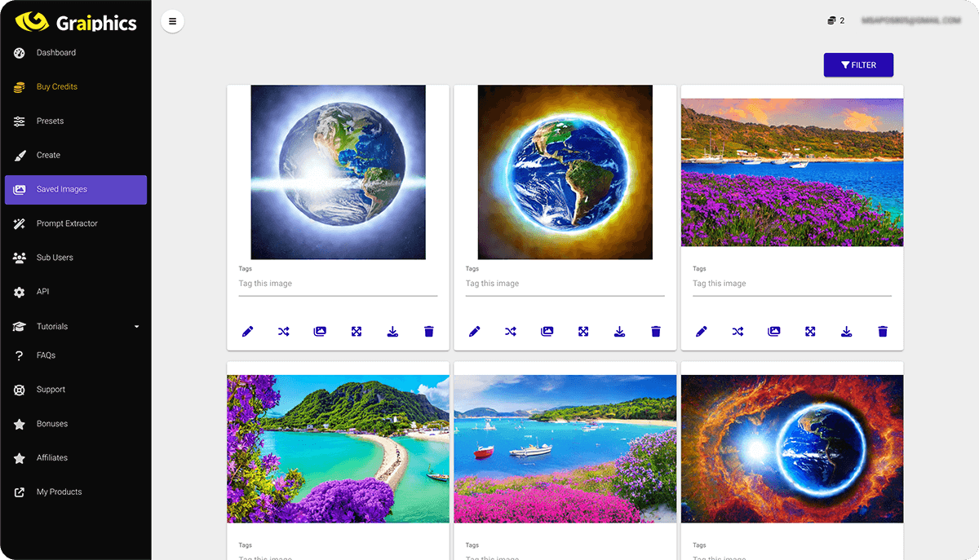The image size is (979, 560).
Task: Click the shuffle variation icon under the second Earth image
Action: (510, 331)
